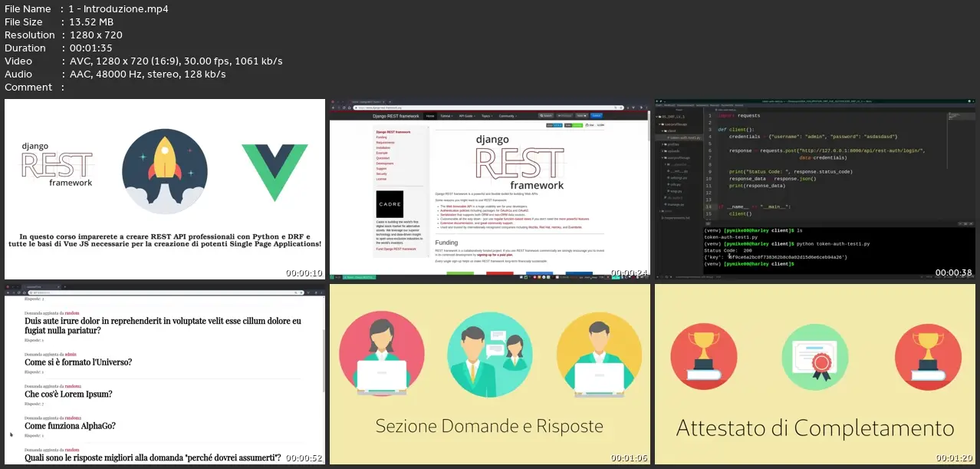The height and width of the screenshot is (469, 980).
Task: Click the Search button in DRF navbar
Action: click(x=546, y=116)
